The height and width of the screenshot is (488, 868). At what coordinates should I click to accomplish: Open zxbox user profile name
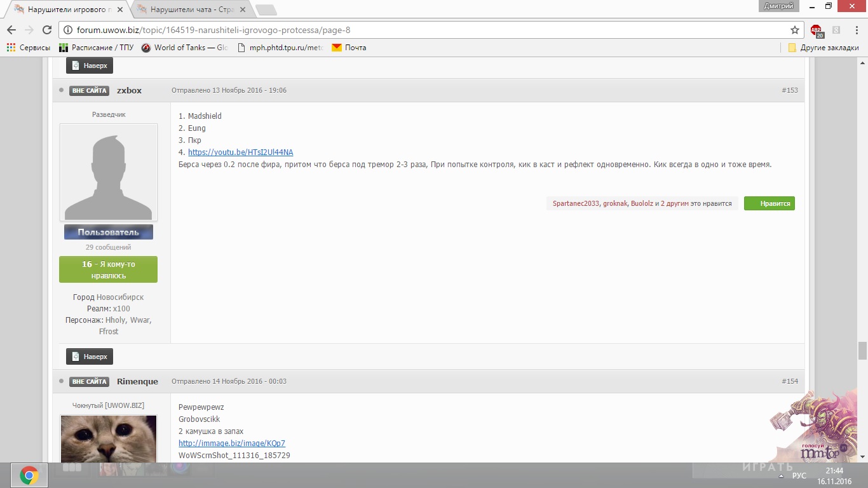tap(129, 91)
